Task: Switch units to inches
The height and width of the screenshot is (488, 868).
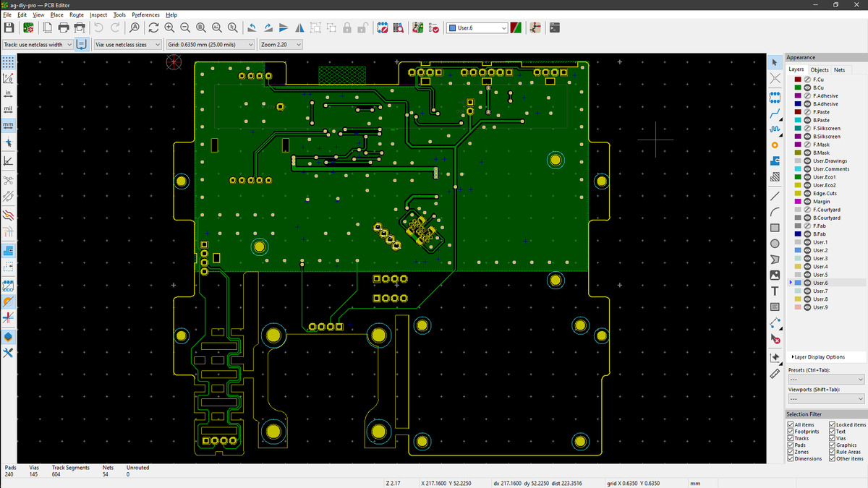Action: coord(9,94)
